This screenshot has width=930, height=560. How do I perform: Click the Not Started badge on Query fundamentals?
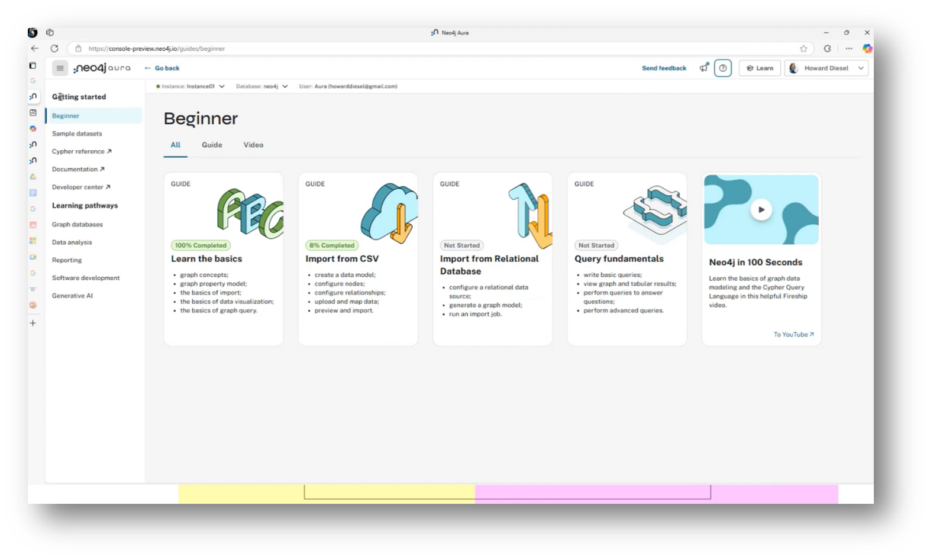(x=596, y=245)
